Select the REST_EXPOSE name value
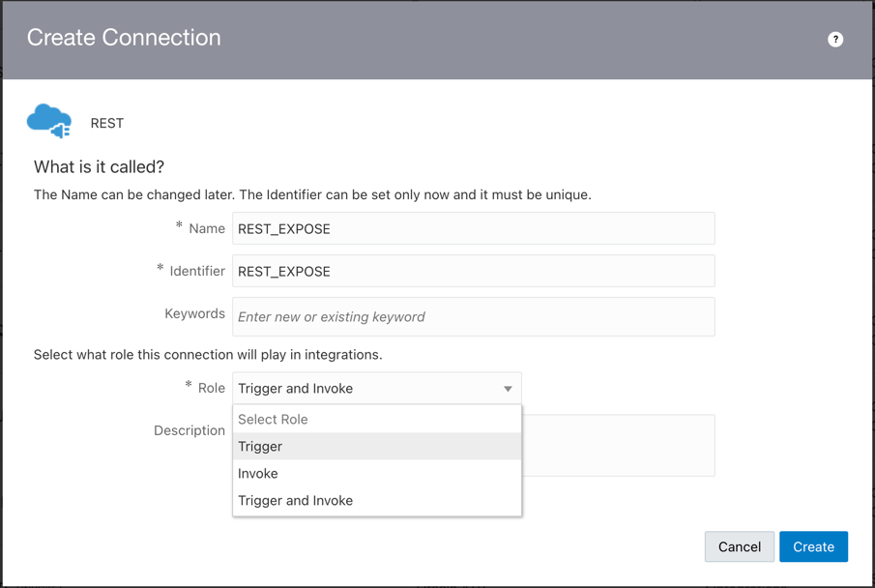Screen dimensions: 875x588 (x=285, y=228)
